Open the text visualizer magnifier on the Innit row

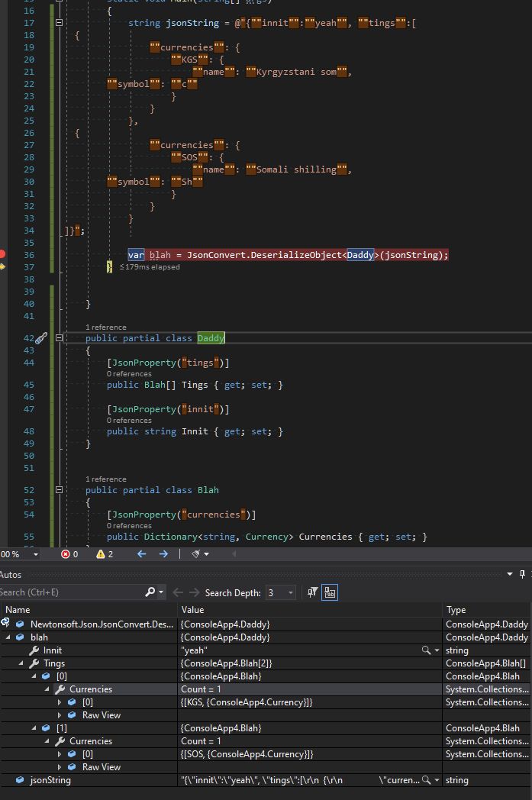[x=426, y=650]
